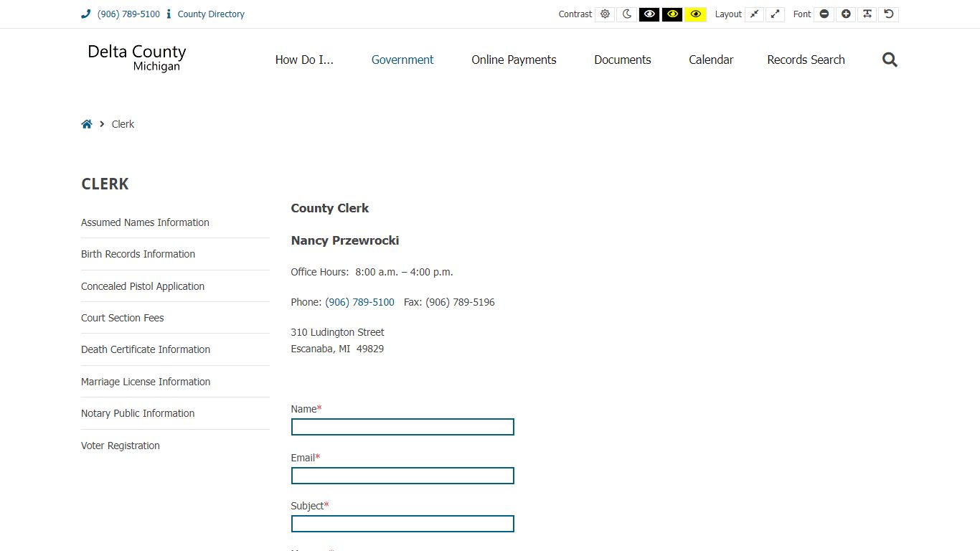Select the dark mode moon icon
This screenshot has width=980, height=551.
626,14
